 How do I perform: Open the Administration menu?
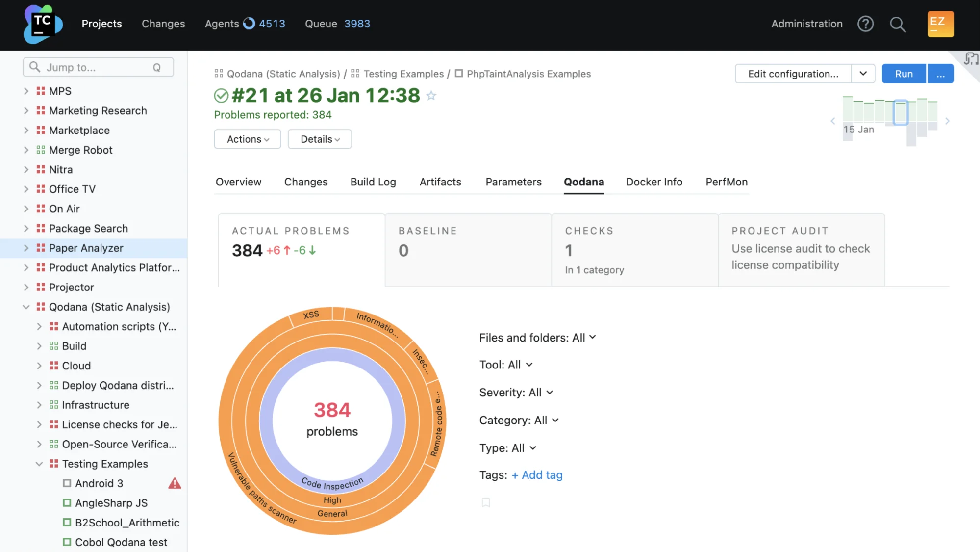(x=806, y=23)
